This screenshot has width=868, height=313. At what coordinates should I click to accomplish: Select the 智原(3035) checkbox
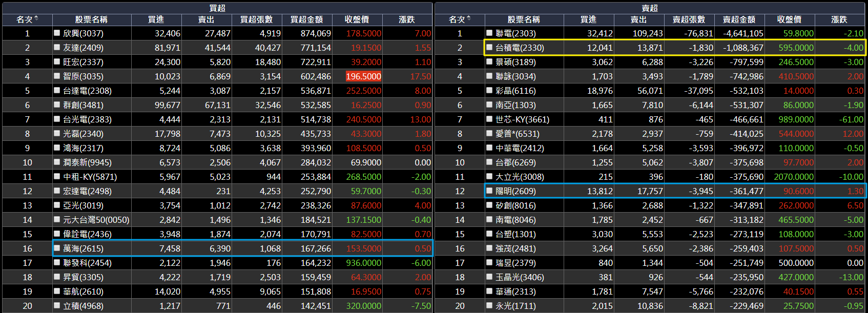pos(57,76)
